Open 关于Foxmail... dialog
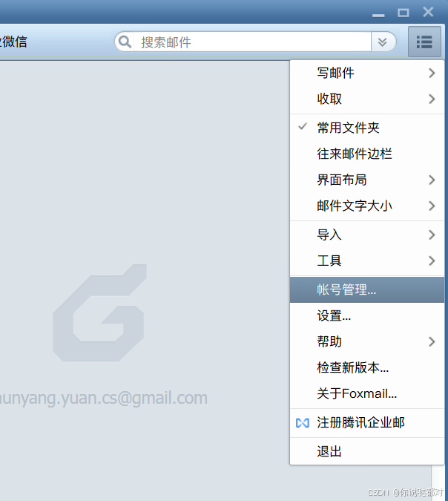Screen dimensions: 448x501 (x=367, y=393)
